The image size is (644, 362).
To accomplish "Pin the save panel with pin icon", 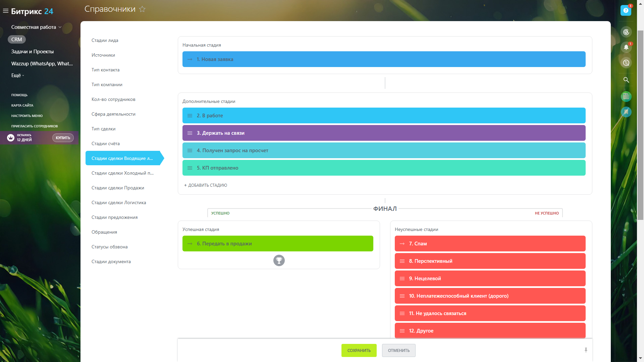I will pyautogui.click(x=586, y=350).
